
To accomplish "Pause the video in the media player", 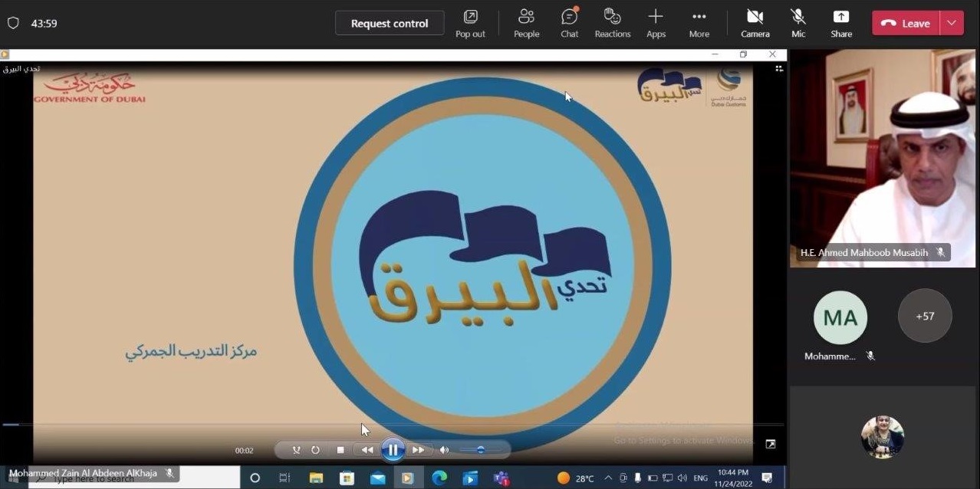I will tap(393, 450).
